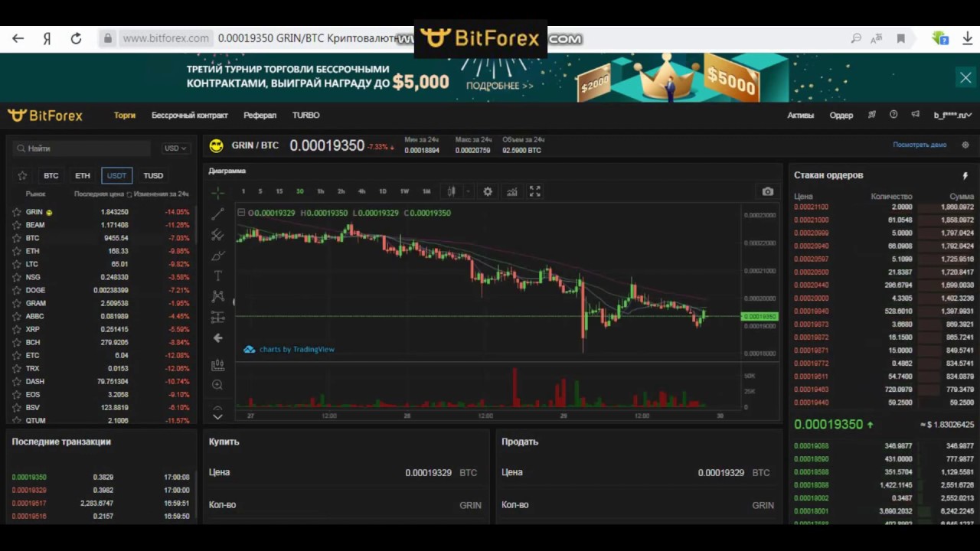
Task: Set chart interval to 1h
Action: [x=321, y=191]
